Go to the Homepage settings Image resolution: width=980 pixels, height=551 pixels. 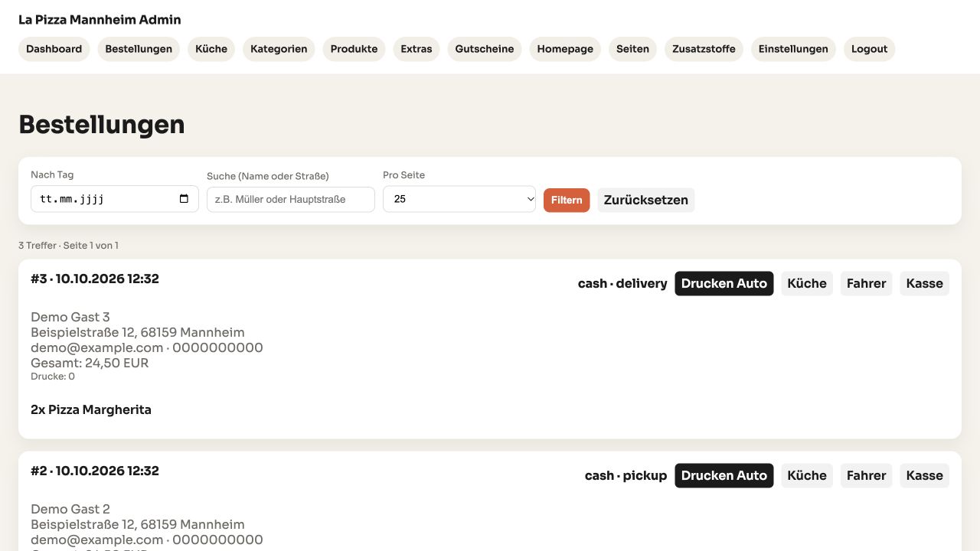coord(565,49)
